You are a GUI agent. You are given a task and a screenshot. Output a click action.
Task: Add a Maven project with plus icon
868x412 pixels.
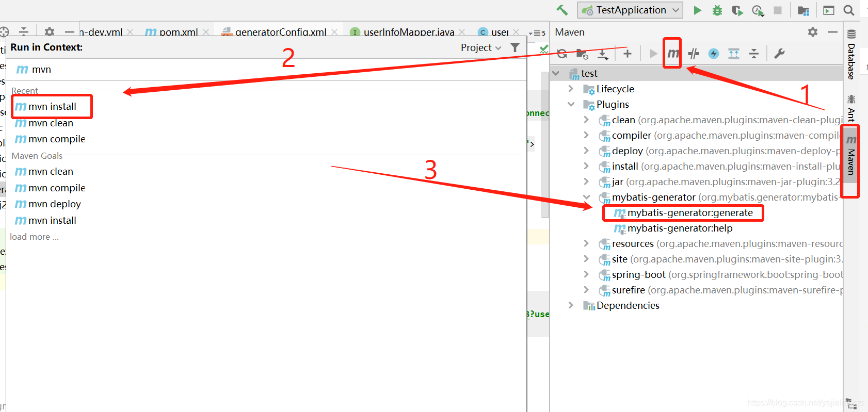[x=628, y=54]
